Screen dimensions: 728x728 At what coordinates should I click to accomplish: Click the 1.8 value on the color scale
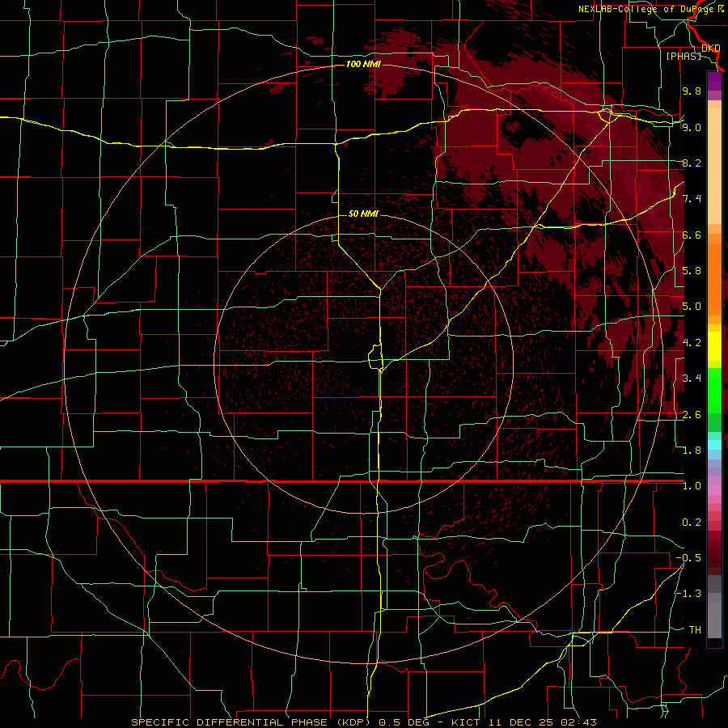pos(692,450)
